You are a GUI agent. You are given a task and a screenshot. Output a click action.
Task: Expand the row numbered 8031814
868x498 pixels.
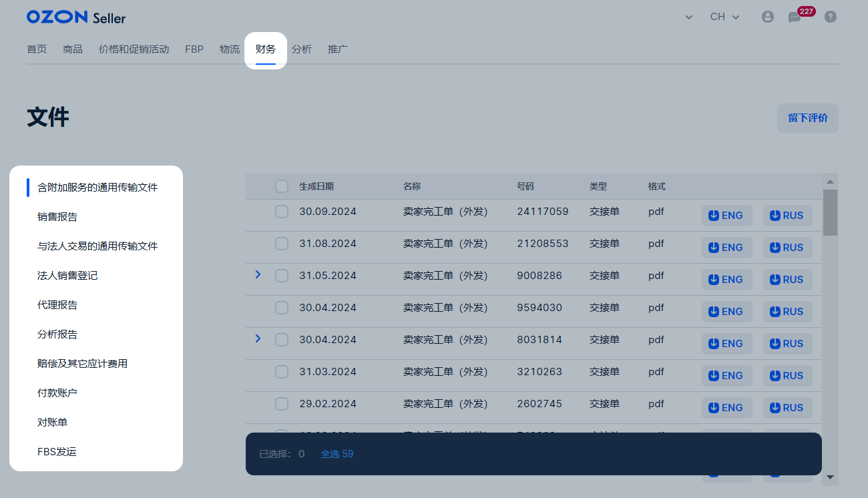[258, 338]
